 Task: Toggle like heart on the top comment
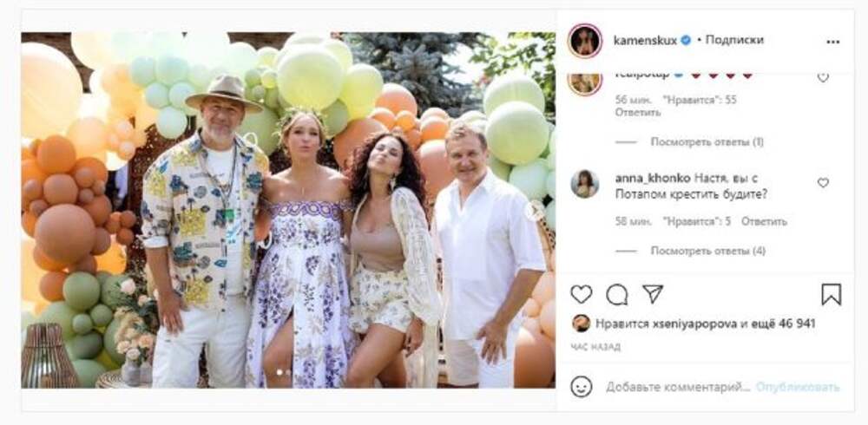pyautogui.click(x=823, y=77)
